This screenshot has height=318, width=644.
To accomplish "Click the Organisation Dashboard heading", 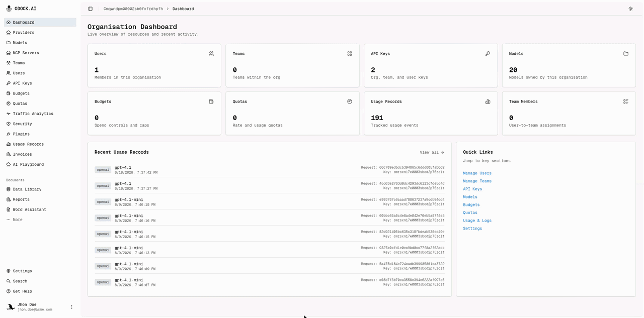I will 132,27.
